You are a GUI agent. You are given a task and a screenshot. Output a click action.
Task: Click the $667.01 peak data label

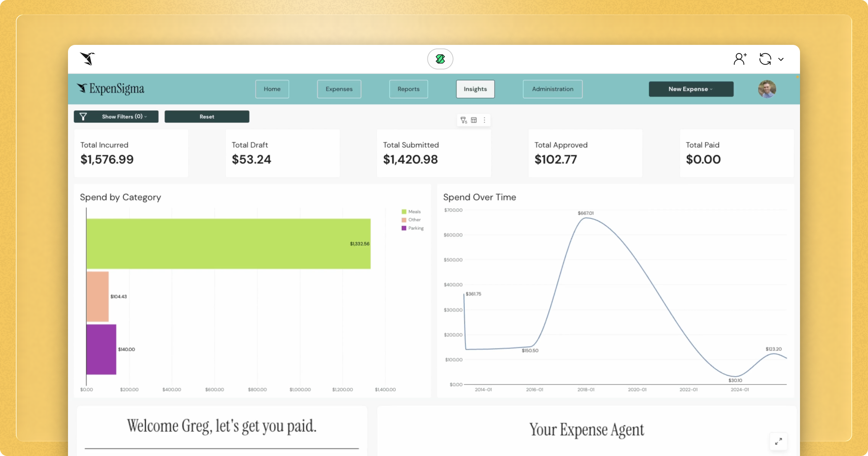(x=586, y=213)
